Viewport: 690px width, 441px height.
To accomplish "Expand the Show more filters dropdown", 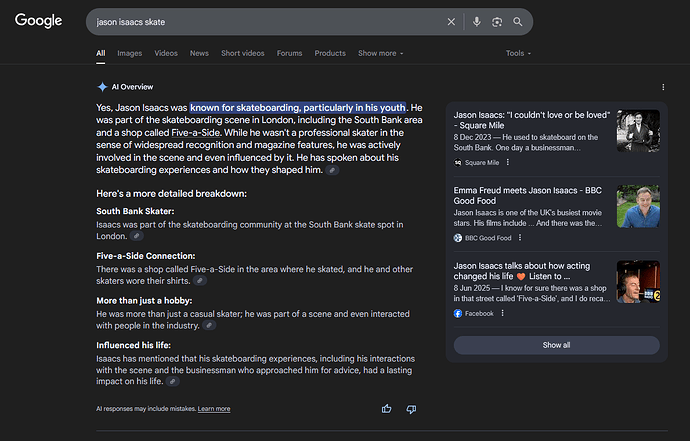I will pyautogui.click(x=380, y=53).
